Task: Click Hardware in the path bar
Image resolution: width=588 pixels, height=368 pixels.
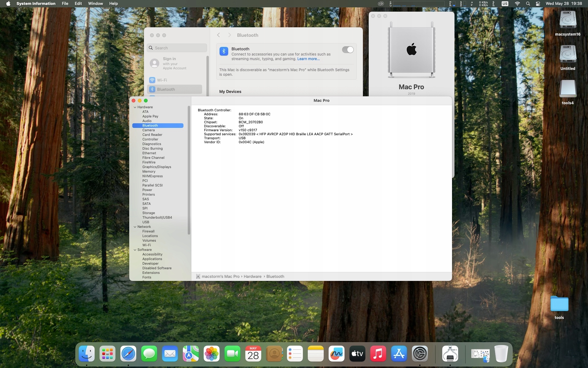Action: point(253,277)
